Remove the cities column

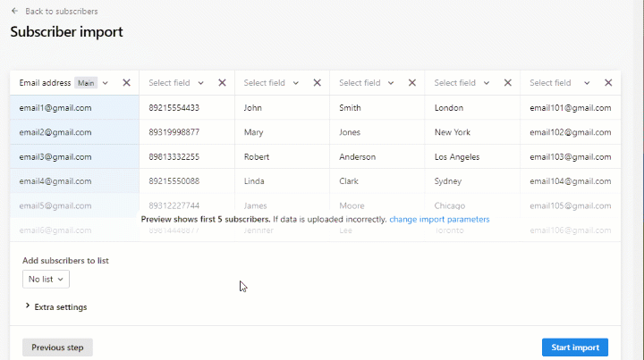507,83
